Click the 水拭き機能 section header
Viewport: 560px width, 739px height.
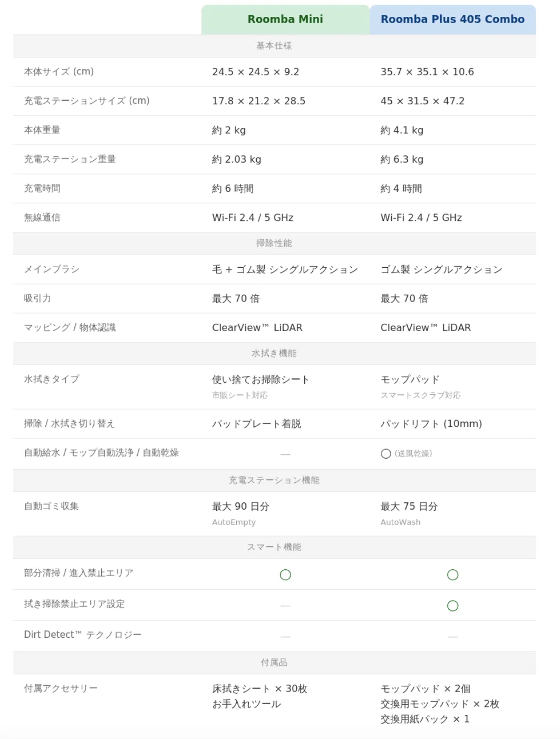click(x=274, y=353)
